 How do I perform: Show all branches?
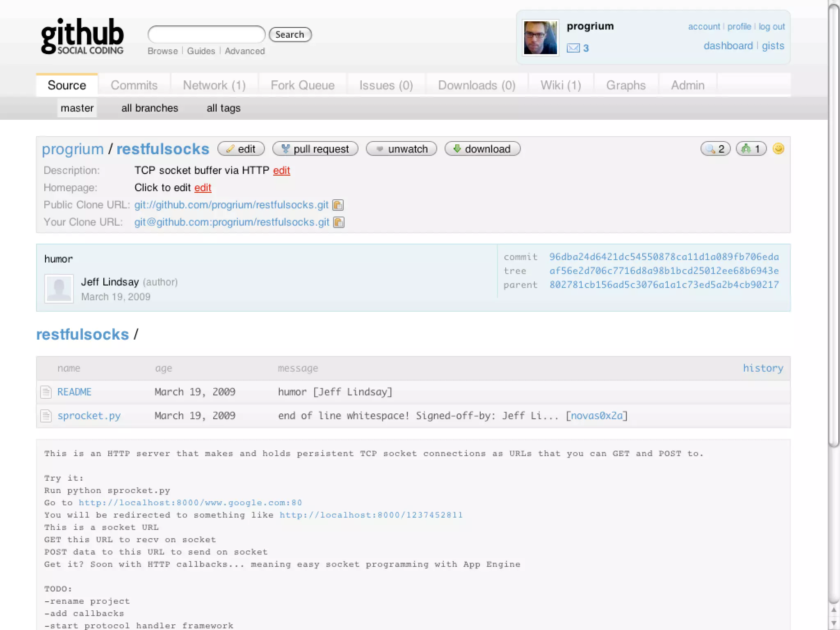click(150, 108)
